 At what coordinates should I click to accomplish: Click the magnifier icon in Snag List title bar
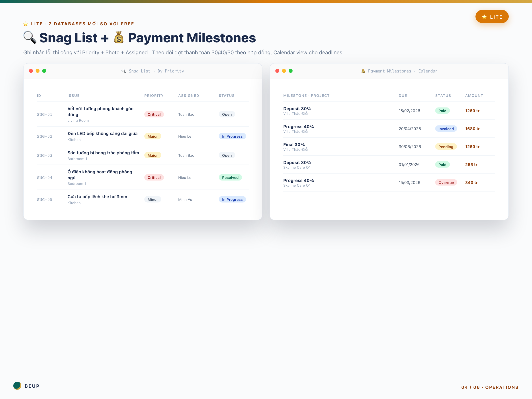click(124, 71)
